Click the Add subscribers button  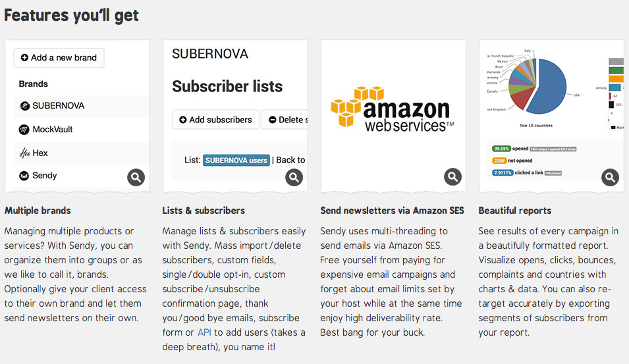pos(216,119)
